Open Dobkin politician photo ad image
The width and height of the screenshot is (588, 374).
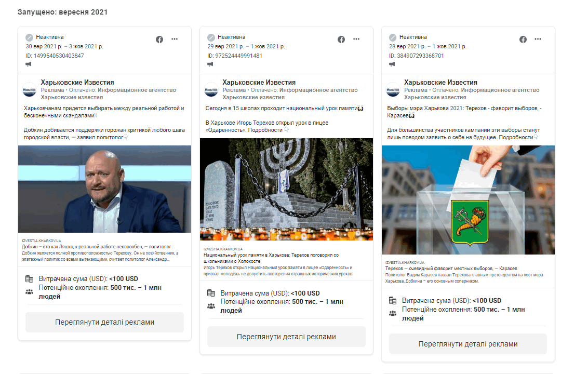point(104,189)
